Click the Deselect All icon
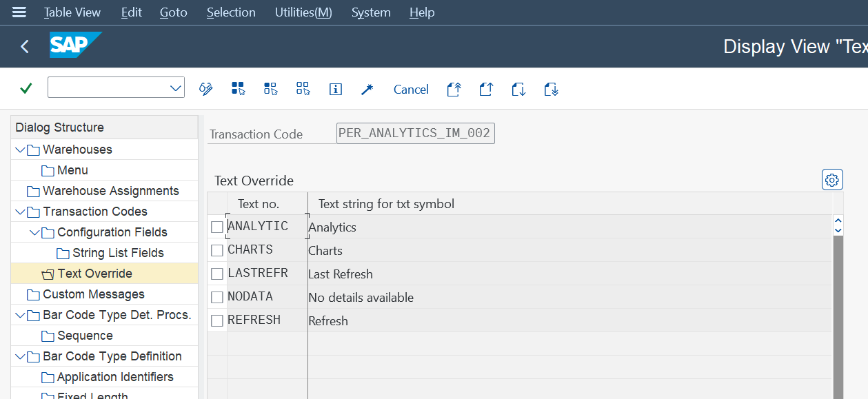The height and width of the screenshot is (399, 868). (303, 89)
